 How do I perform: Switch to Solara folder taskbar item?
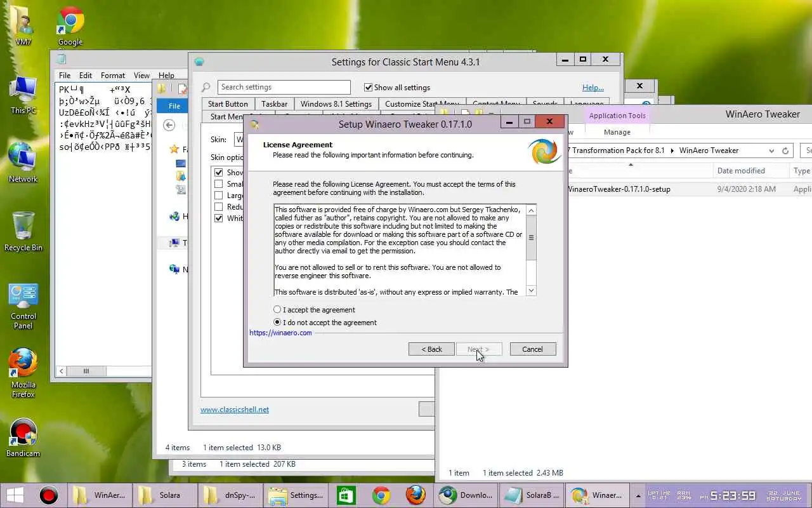[164, 495]
